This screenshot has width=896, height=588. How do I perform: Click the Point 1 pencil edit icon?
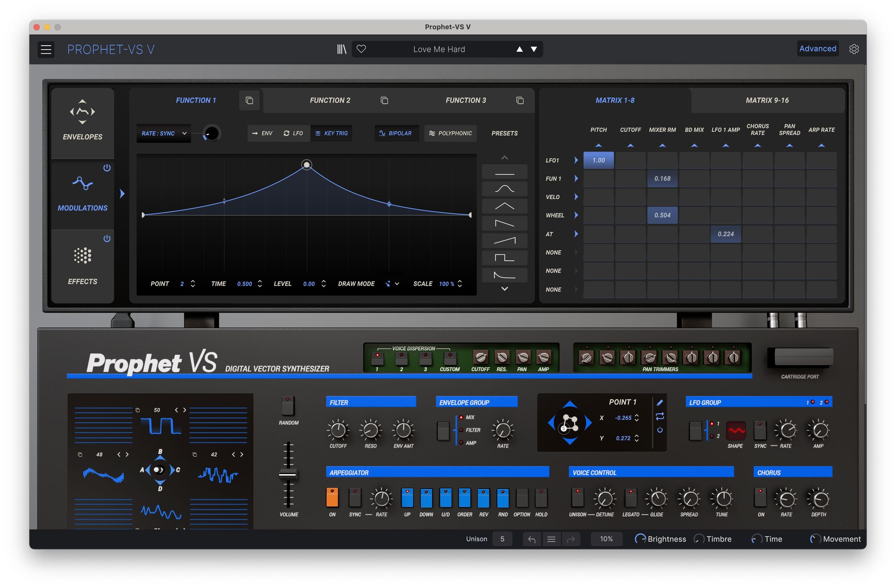660,403
